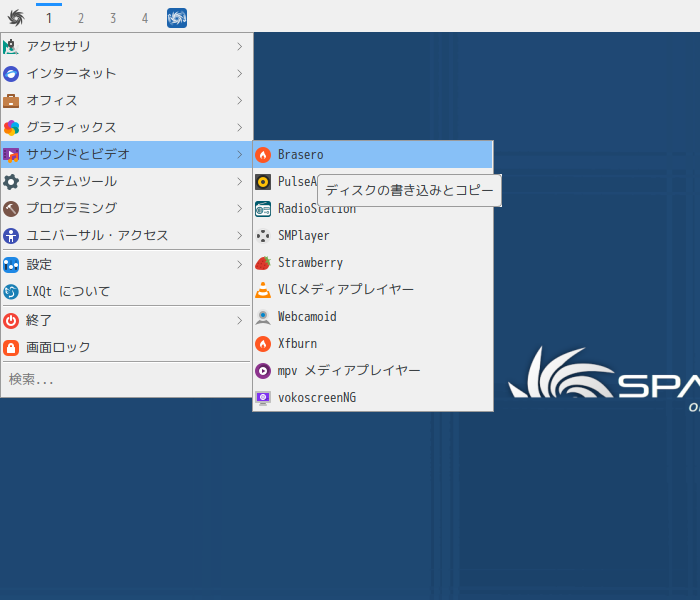This screenshot has height=600, width=700.
Task: Open the システムツール category label
Action: tap(71, 182)
